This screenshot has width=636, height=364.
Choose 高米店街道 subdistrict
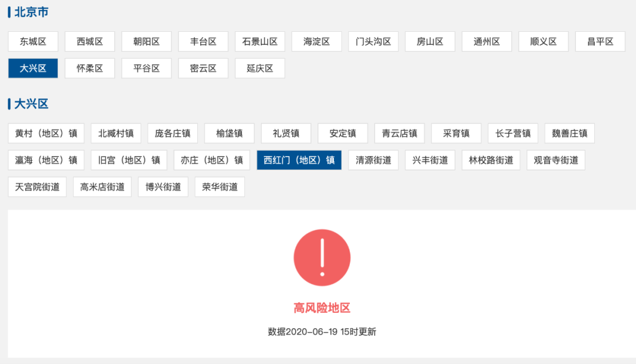pos(102,187)
